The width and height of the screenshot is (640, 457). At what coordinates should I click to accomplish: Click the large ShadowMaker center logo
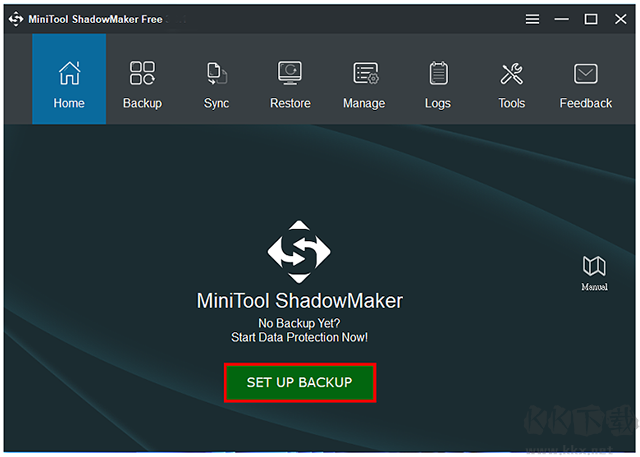coord(299,252)
